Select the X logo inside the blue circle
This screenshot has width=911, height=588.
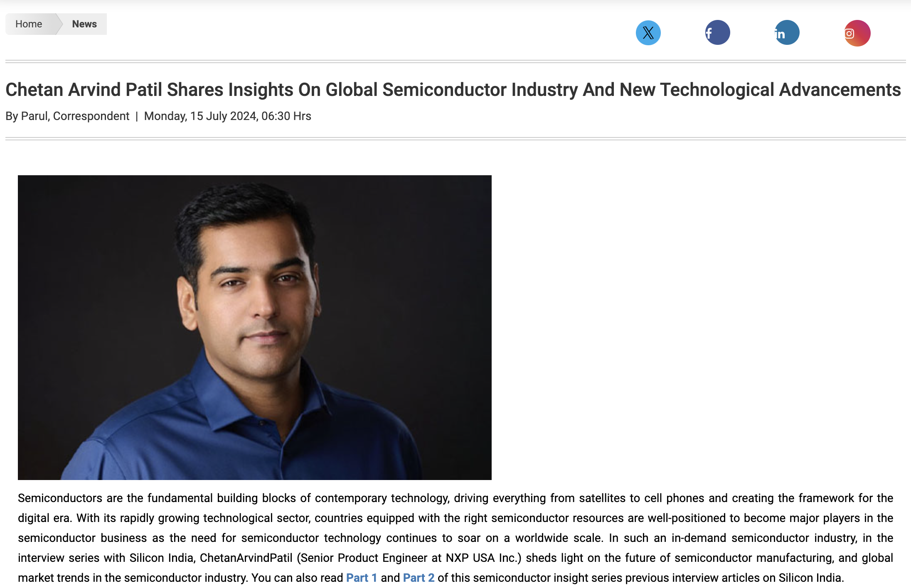click(x=648, y=33)
